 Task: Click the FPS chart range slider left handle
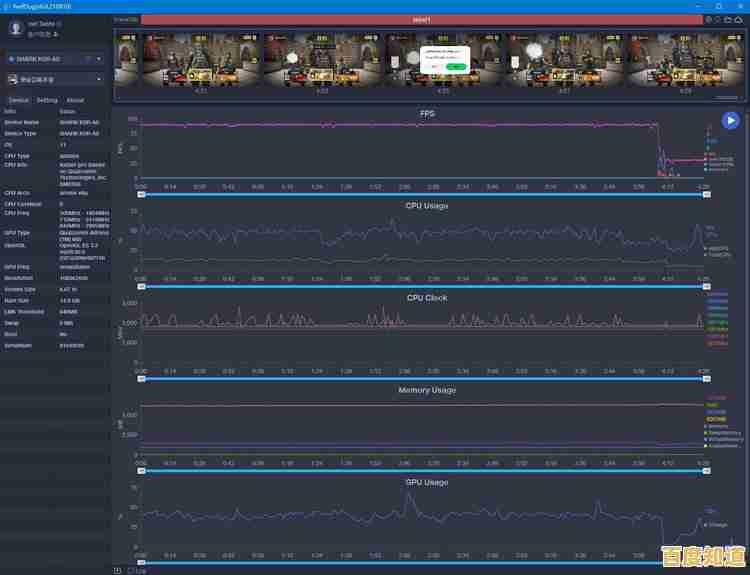click(141, 194)
